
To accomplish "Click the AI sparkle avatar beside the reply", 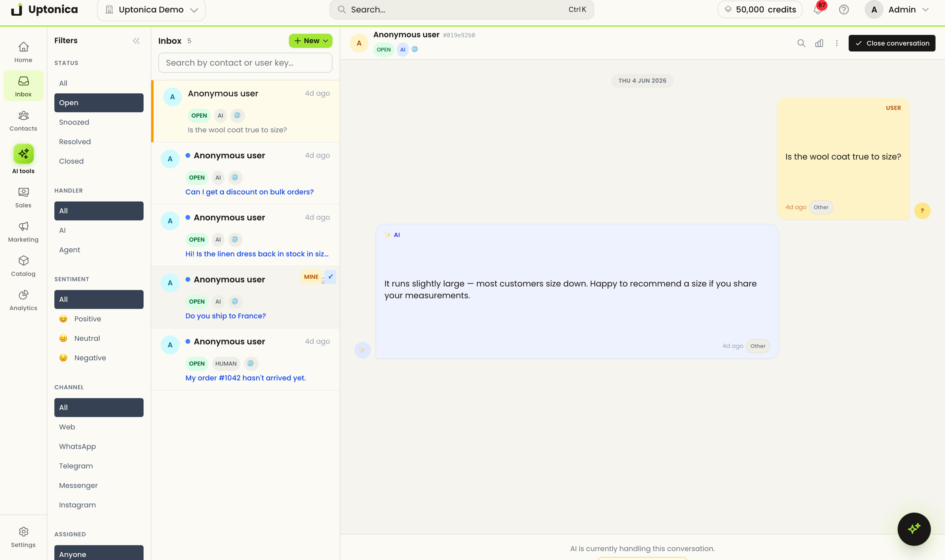I will [362, 350].
